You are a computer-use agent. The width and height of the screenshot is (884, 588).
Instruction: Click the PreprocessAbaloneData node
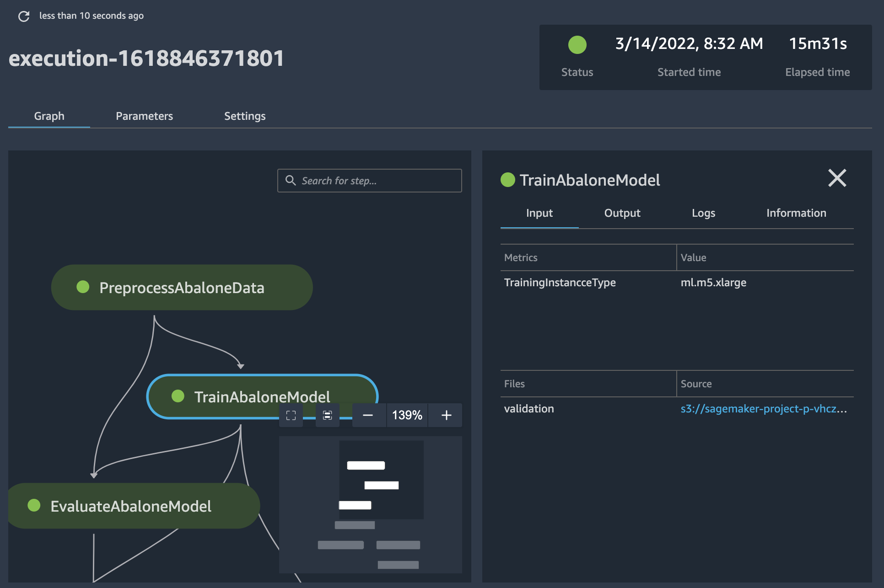(181, 288)
